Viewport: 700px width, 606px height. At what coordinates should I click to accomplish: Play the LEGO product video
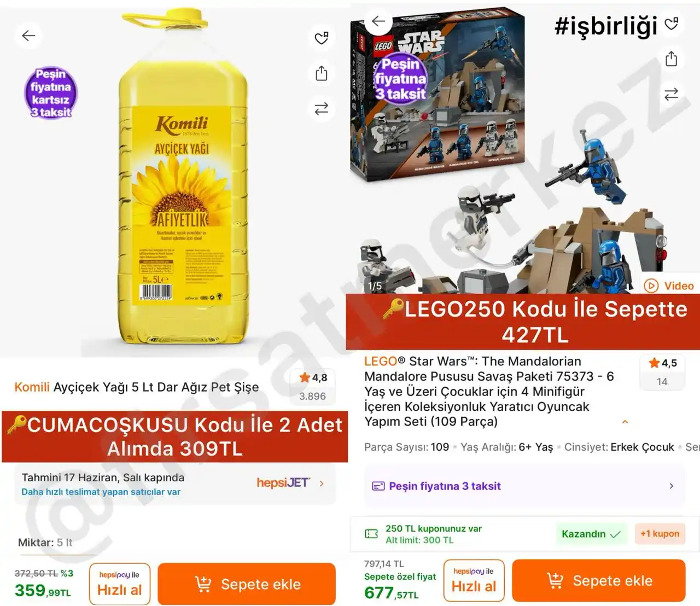click(669, 285)
